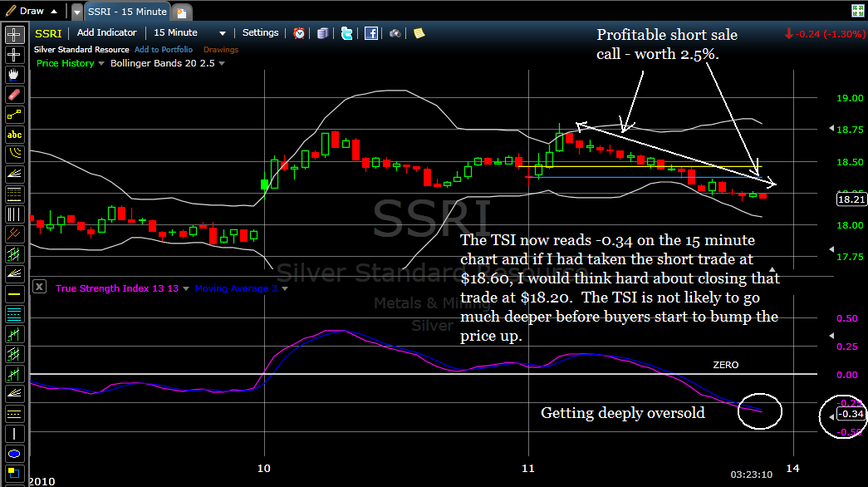Click the camera snapshot icon

[395, 33]
